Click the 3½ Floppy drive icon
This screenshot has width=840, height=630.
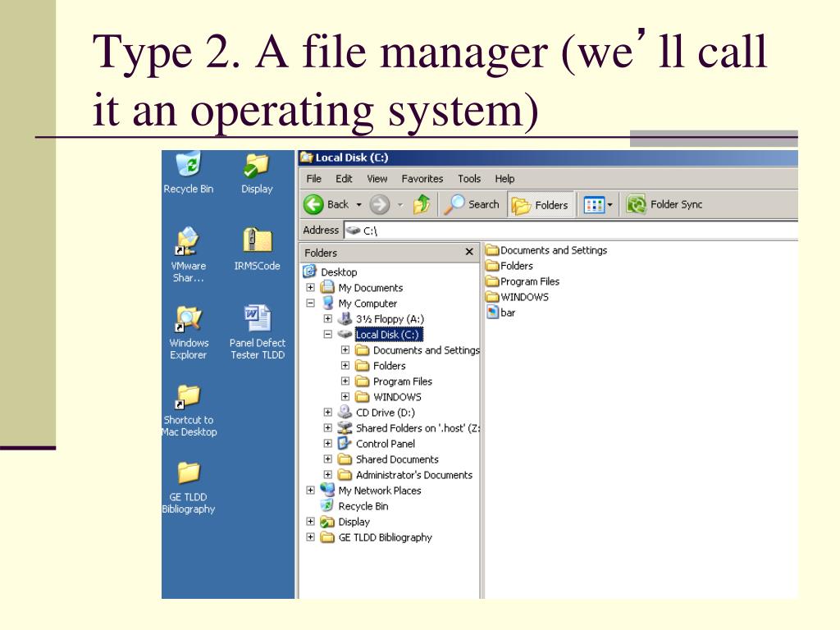pos(345,319)
